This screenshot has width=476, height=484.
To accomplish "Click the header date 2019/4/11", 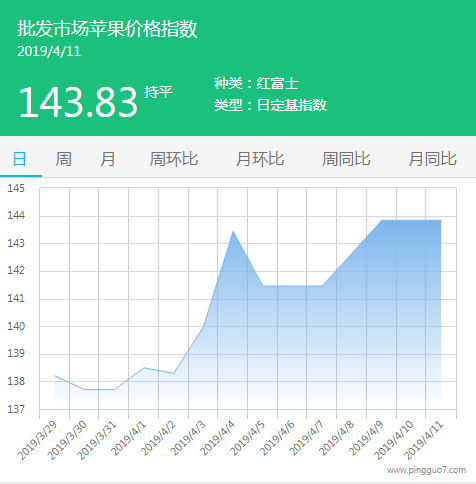I will (49, 51).
